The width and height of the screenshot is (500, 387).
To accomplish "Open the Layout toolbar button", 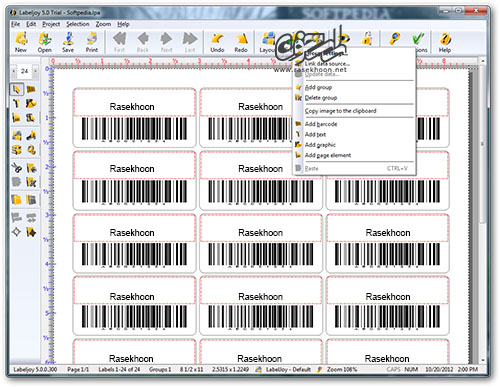I will 268,42.
